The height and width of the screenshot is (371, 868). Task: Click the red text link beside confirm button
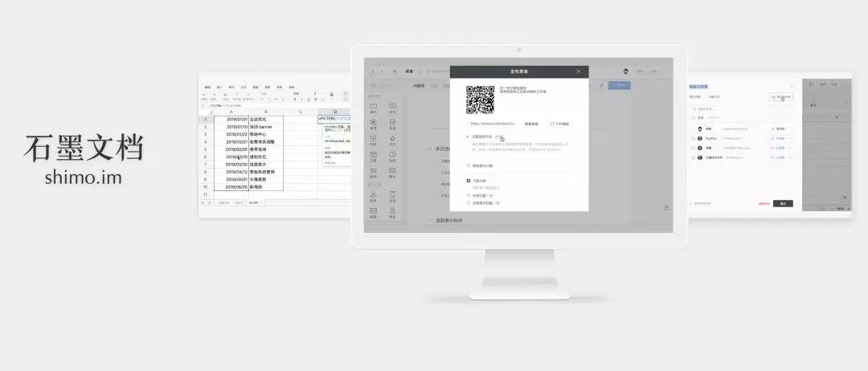[764, 203]
